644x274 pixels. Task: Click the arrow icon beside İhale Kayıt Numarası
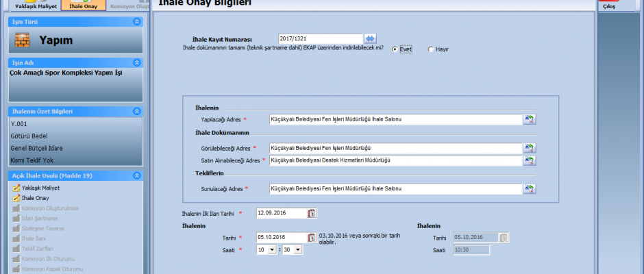[x=371, y=39]
